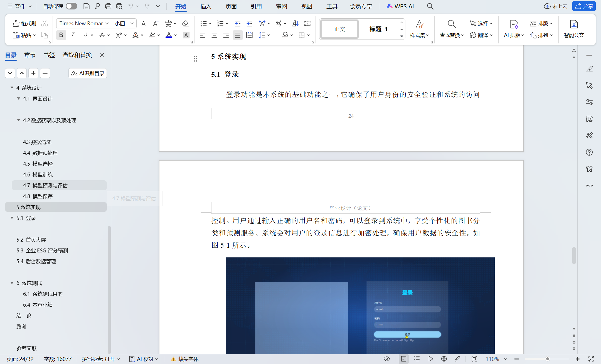Click the AI识别目录 button

(x=88, y=73)
